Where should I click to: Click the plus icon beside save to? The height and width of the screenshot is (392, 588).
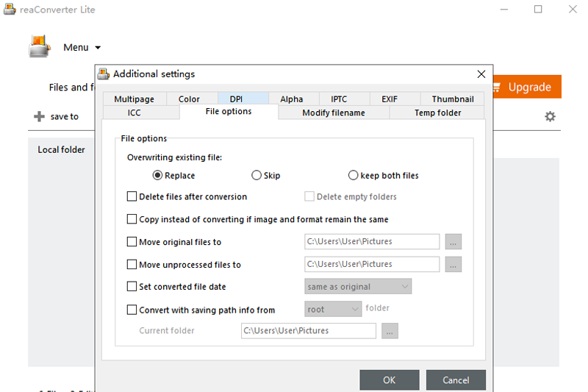tap(40, 117)
